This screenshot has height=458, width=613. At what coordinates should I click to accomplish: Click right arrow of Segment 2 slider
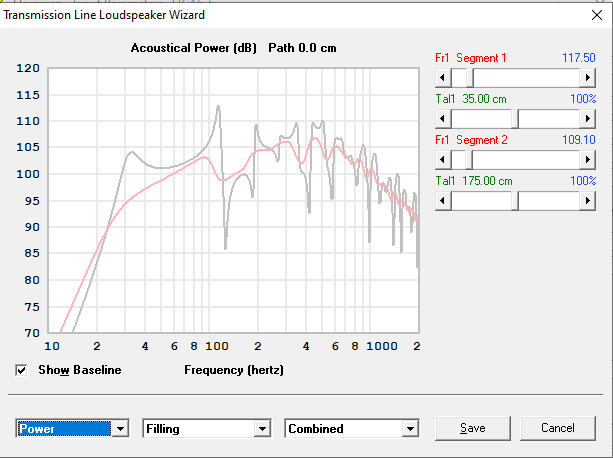coord(588,160)
